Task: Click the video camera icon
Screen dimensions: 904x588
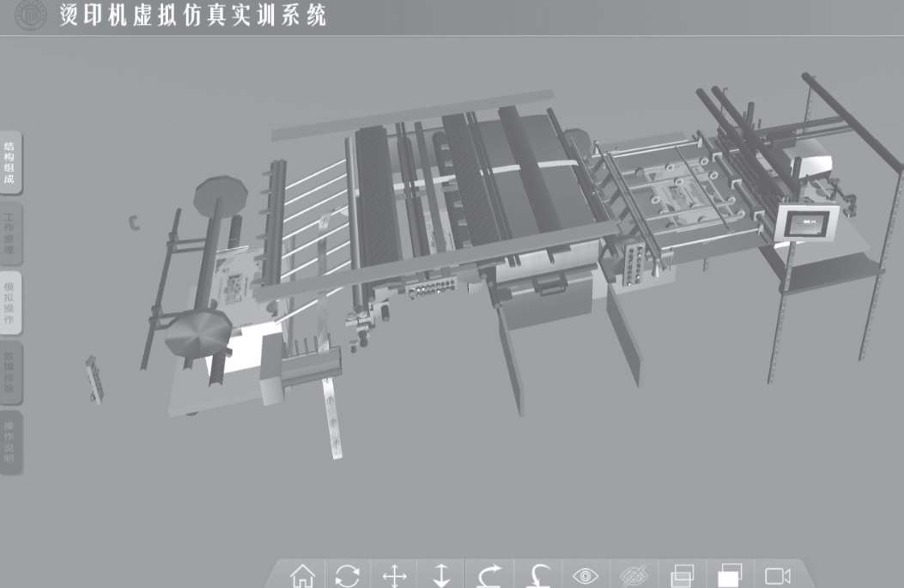Action: click(x=778, y=575)
